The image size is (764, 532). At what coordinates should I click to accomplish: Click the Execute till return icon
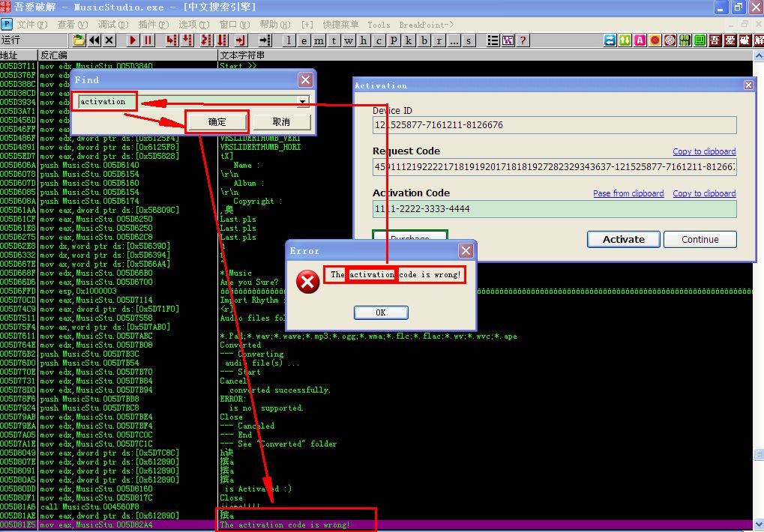click(x=241, y=40)
